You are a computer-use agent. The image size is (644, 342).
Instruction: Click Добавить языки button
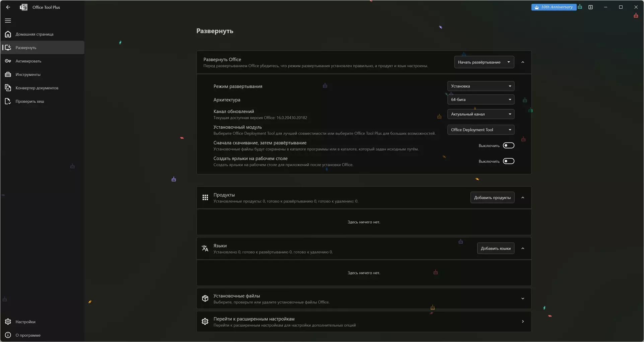496,248
